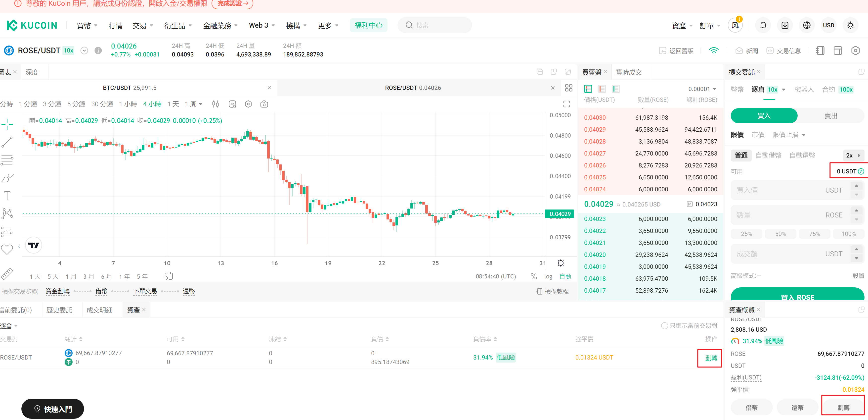Click the ROSE/USDT info icon

pyautogui.click(x=98, y=51)
